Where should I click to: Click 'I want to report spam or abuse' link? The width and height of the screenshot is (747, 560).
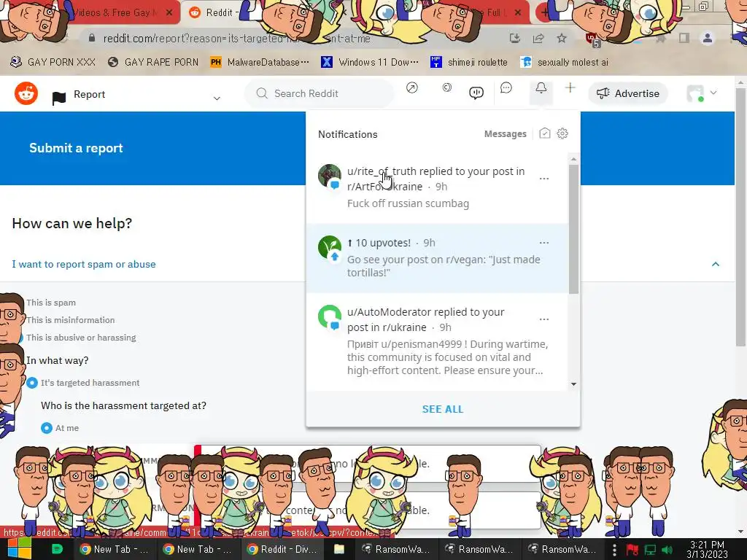pos(84,264)
